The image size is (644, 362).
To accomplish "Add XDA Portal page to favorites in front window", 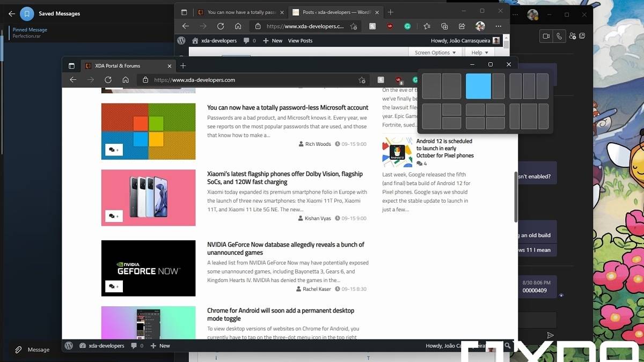I will [362, 80].
